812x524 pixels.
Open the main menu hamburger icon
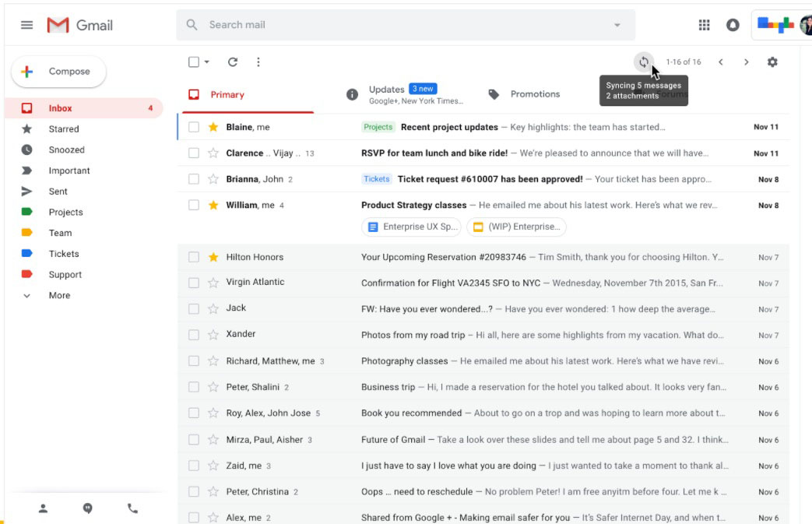tap(27, 25)
